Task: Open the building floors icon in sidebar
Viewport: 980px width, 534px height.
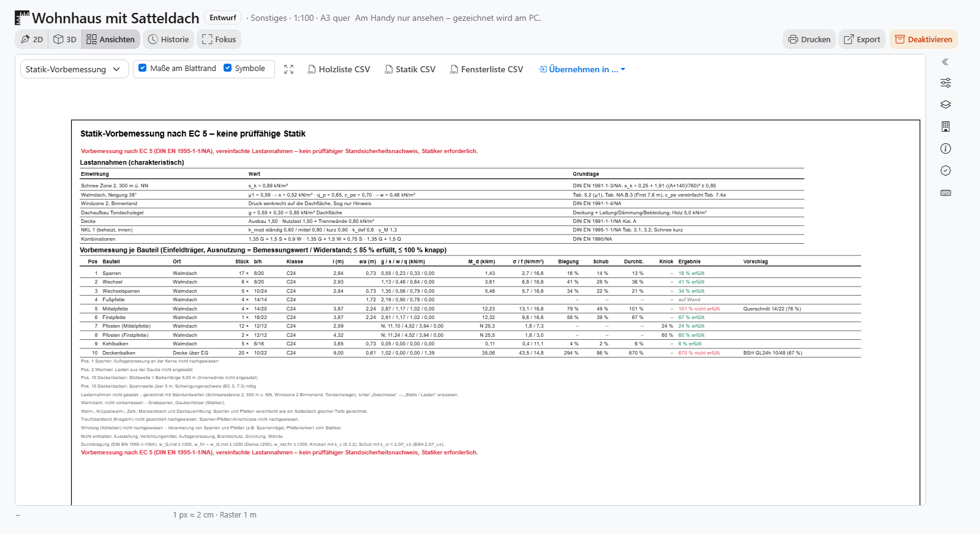Action: click(x=945, y=127)
